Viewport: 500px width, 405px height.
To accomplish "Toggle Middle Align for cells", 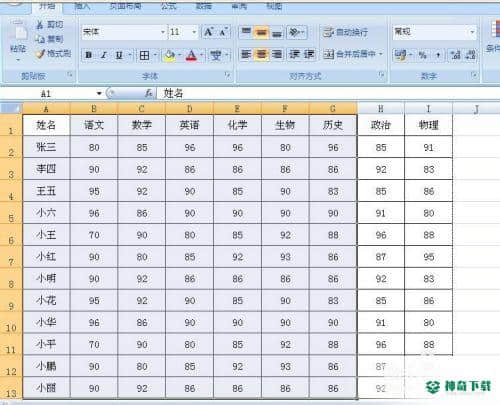I will [x=261, y=32].
